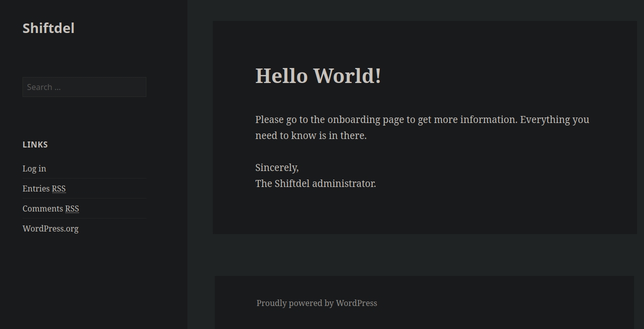Click the RSS abbreviation in Entries RSS
Viewport: 644px width, 329px height.
[x=59, y=188]
